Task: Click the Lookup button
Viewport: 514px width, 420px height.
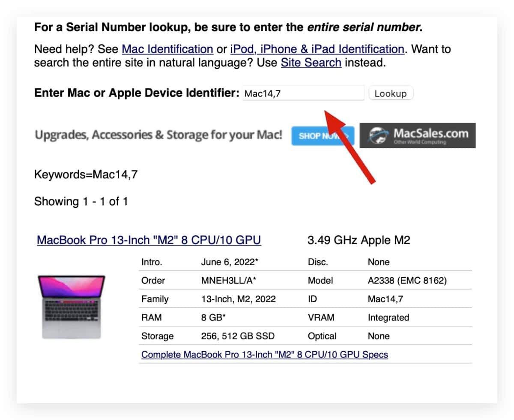Action: point(391,93)
